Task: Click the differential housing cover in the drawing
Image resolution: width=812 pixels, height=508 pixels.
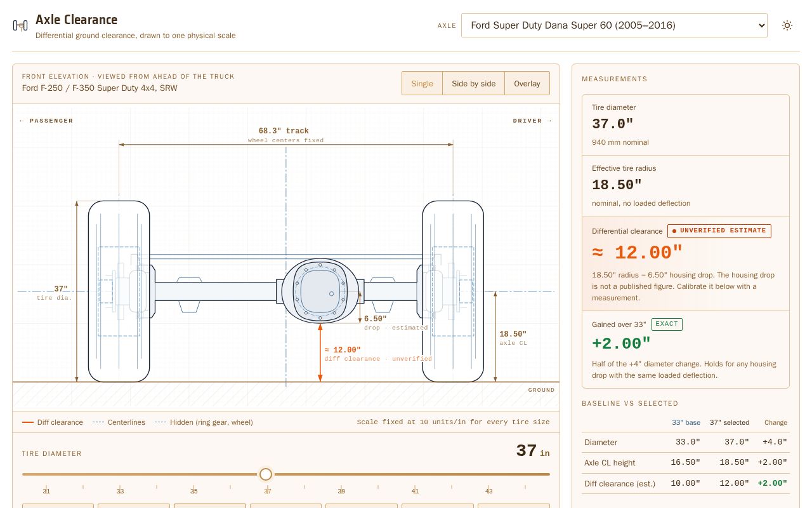Action: coord(320,291)
